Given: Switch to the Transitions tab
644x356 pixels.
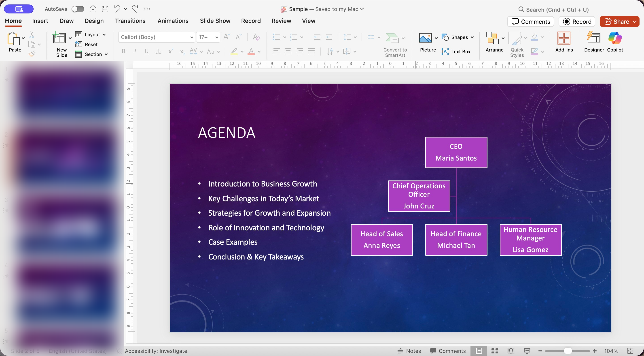Looking at the screenshot, I should point(130,21).
